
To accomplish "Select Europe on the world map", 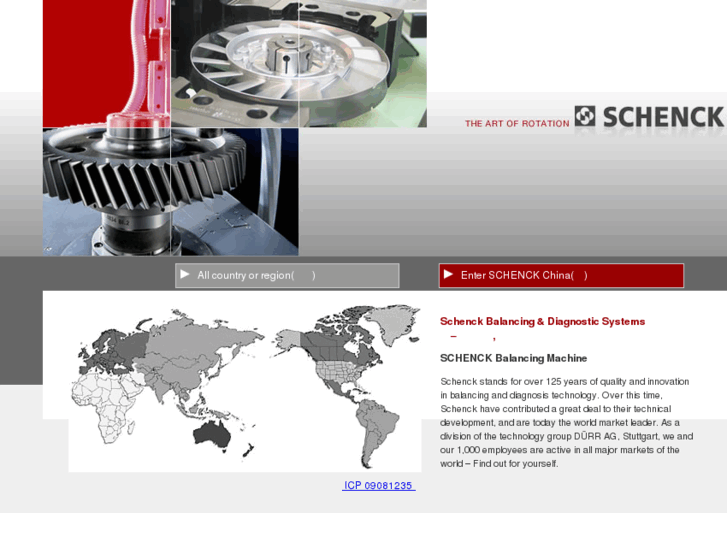I will (x=114, y=353).
